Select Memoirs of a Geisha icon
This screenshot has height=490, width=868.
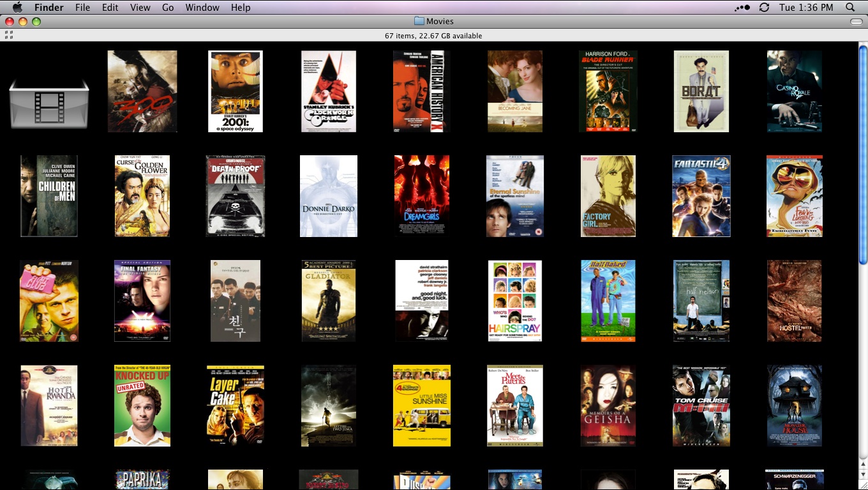pos(608,406)
